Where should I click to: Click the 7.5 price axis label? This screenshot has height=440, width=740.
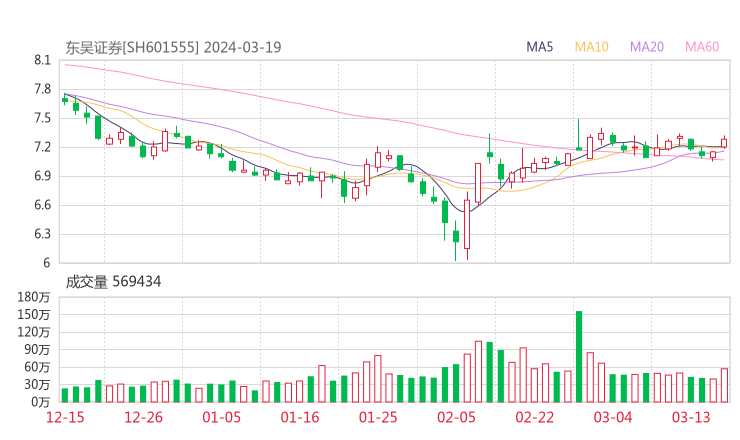(42, 118)
